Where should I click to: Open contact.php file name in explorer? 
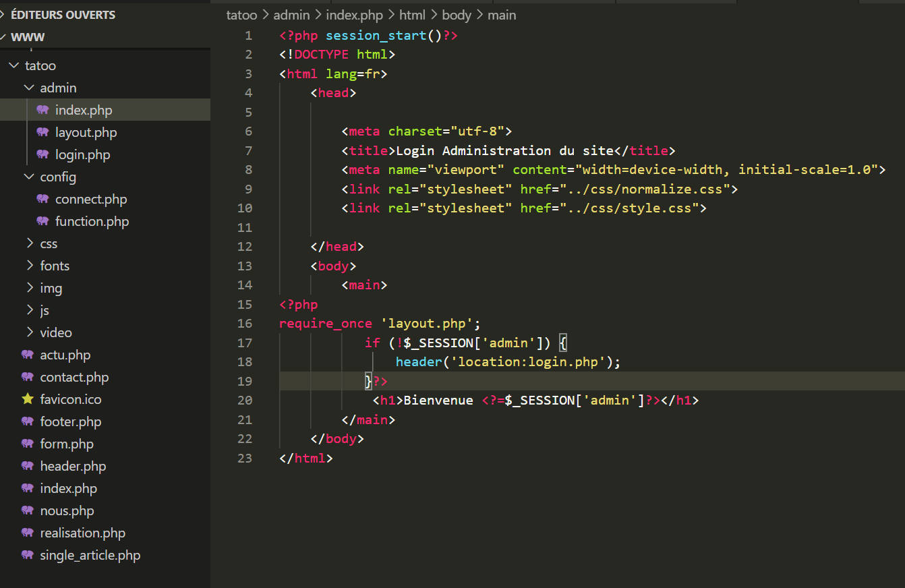[74, 377]
